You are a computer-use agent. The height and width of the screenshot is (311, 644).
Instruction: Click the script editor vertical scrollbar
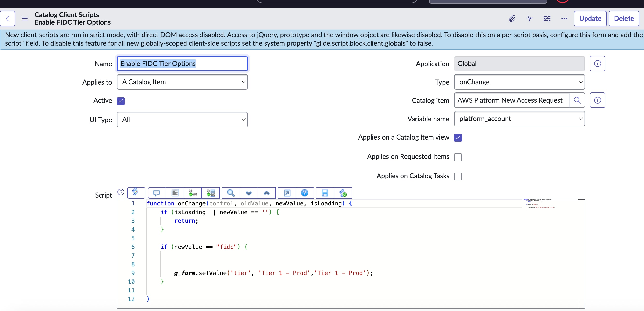581,254
